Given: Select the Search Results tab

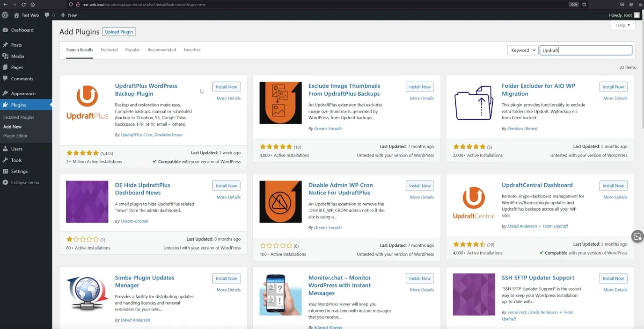Looking at the screenshot, I should [80, 50].
